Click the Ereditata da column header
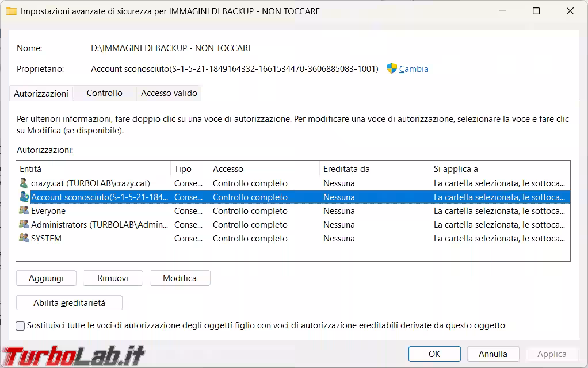This screenshot has height=368, width=588. coord(374,169)
